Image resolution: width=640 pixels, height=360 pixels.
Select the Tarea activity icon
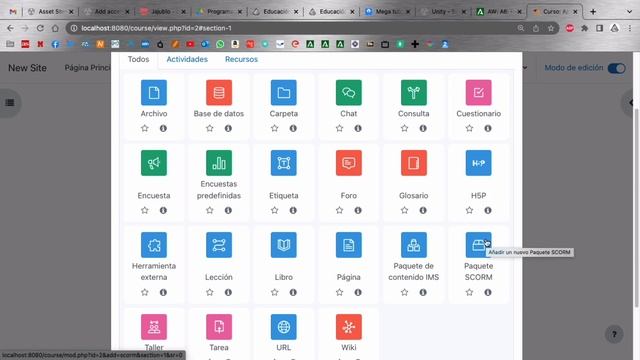pos(219,327)
